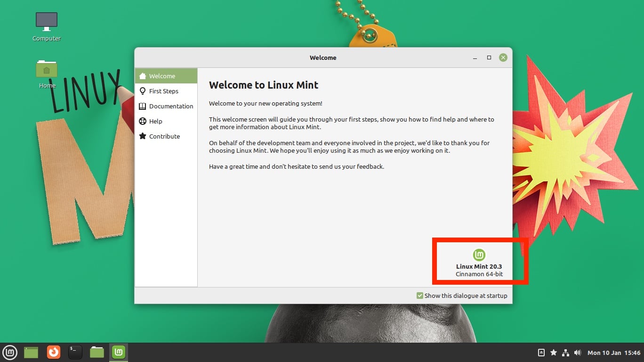Maximize the Welcome window
Viewport: 644px width, 362px height.
click(x=489, y=58)
